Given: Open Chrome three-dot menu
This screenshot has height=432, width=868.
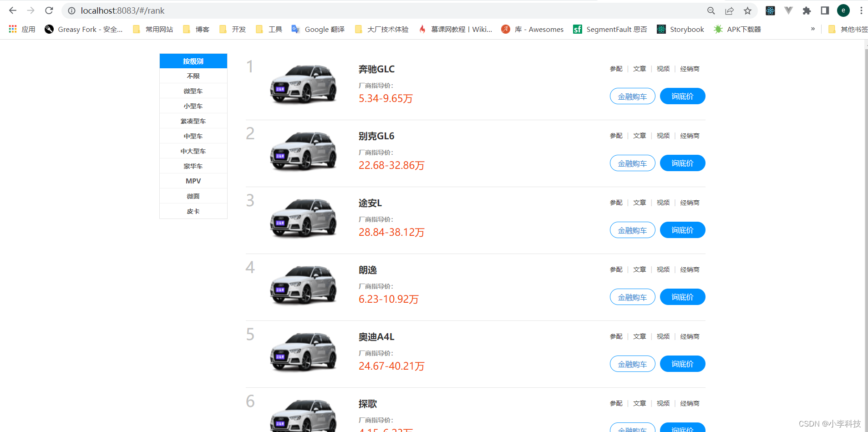Looking at the screenshot, I should [861, 10].
